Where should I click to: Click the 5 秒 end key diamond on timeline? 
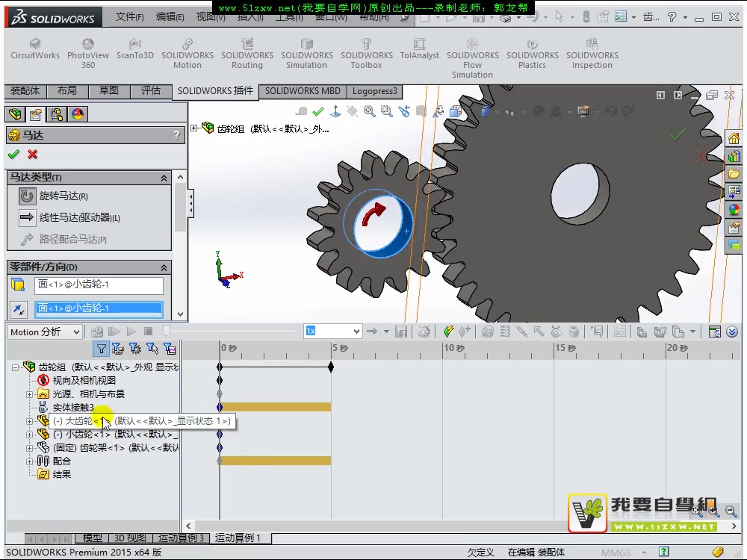(331, 367)
